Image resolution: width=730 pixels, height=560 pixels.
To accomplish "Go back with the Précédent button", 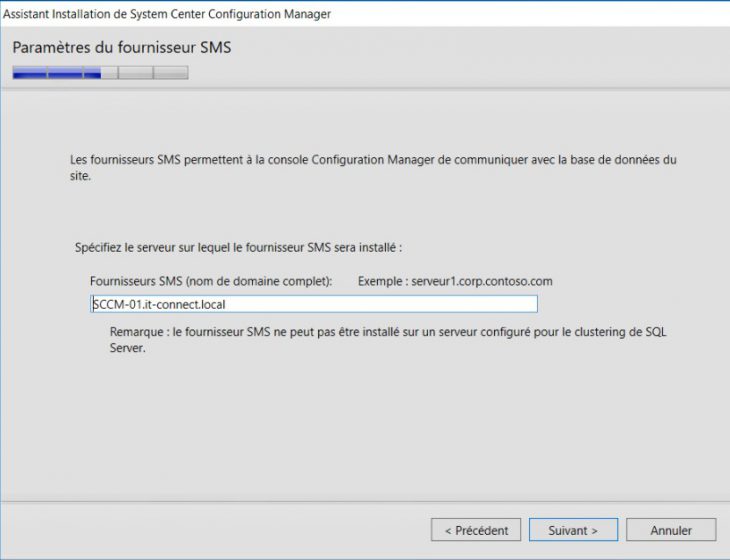I will (x=476, y=530).
